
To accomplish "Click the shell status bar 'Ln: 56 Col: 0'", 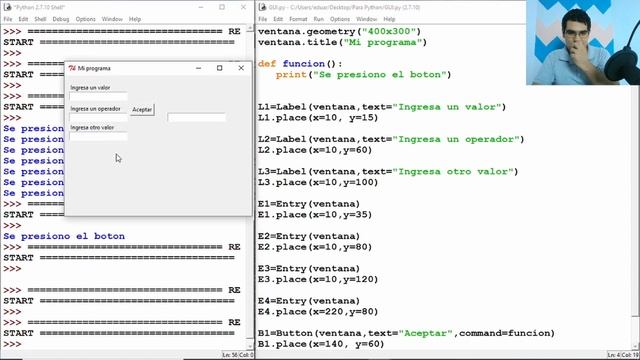I will click(238, 355).
